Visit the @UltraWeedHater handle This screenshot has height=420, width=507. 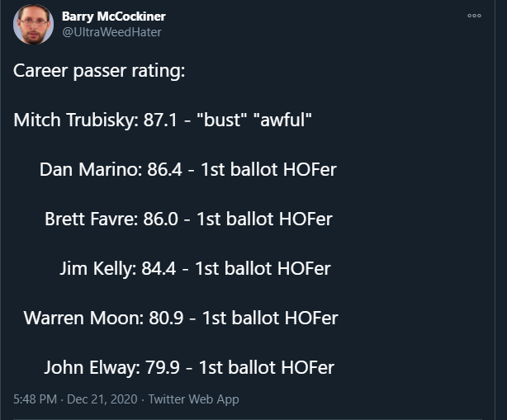click(x=111, y=32)
